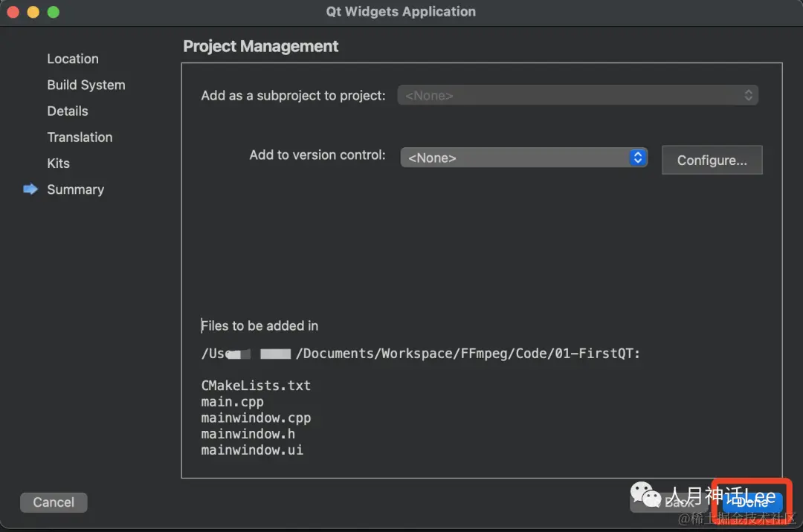Click the blue arrow next to Summary
The width and height of the screenshot is (803, 532).
point(30,189)
